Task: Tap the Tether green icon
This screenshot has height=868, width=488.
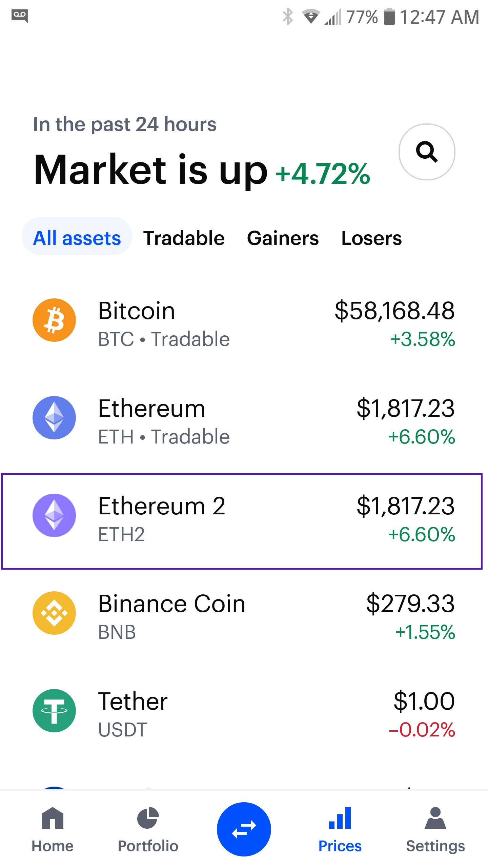Action: [x=54, y=711]
